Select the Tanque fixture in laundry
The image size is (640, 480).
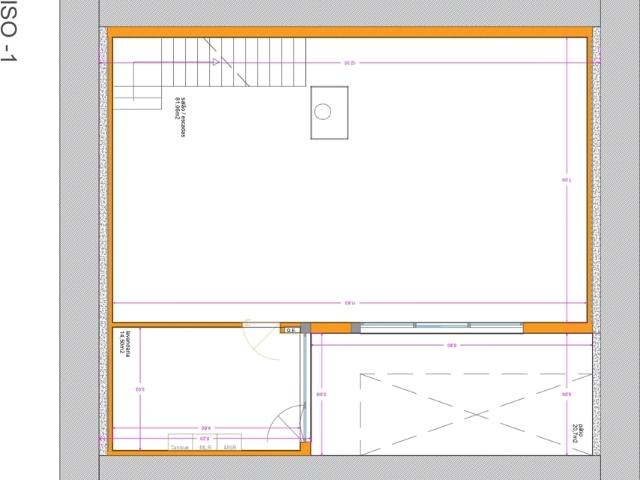click(x=180, y=447)
